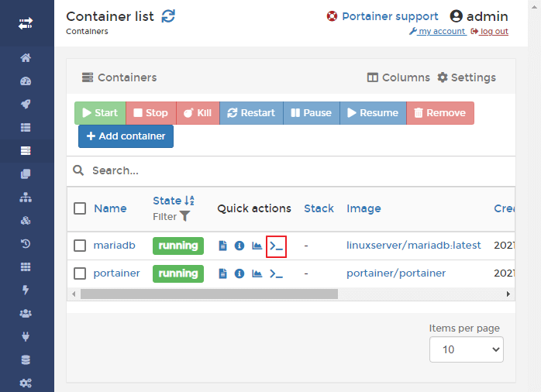This screenshot has height=392, width=541.
Task: Open Events from the sidebar history icon
Action: [26, 244]
